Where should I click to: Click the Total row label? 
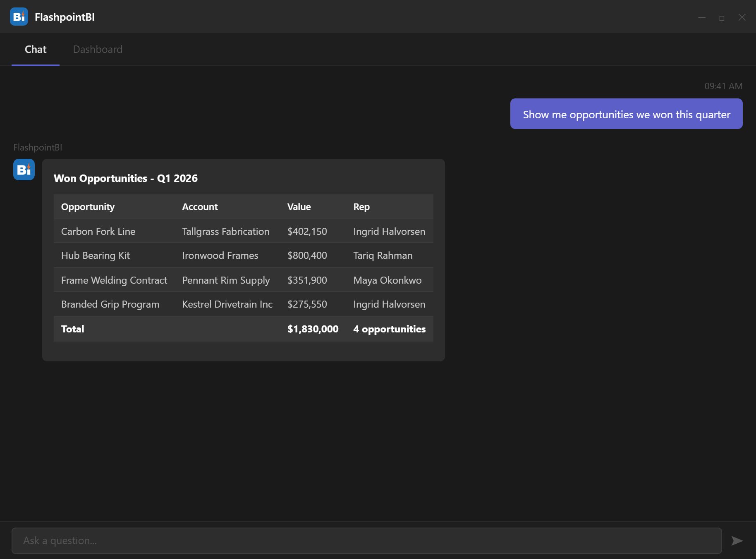point(73,329)
